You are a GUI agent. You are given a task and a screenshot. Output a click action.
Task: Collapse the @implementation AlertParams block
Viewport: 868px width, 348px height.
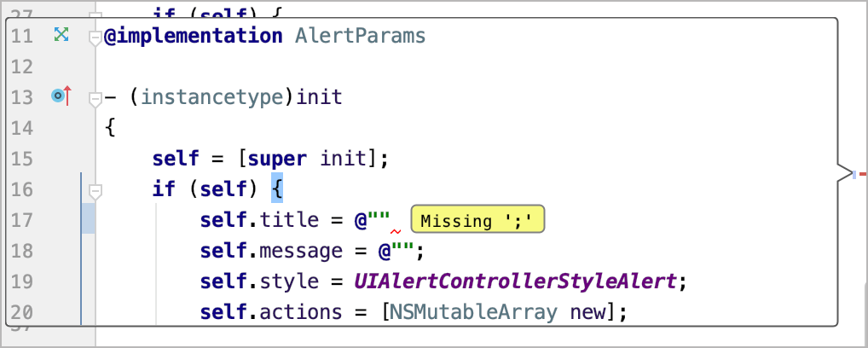95,38
